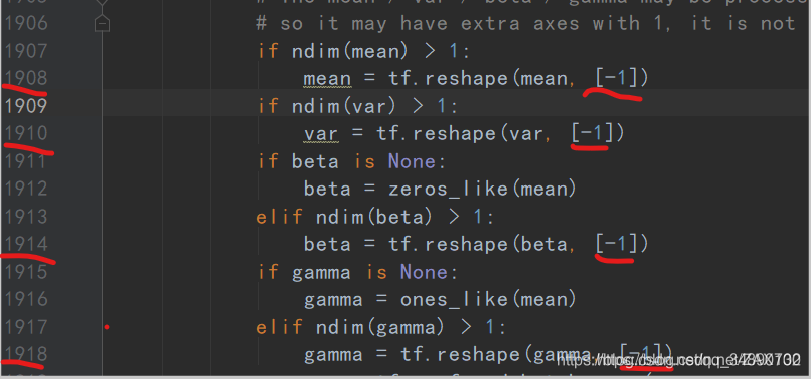Click line number 1914 in the gutter
The height and width of the screenshot is (379, 811).
[x=26, y=244]
